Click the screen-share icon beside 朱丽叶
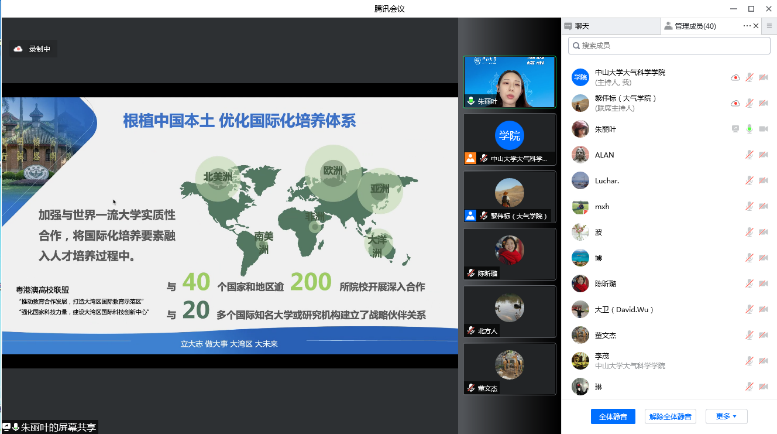Image resolution: width=777 pixels, height=434 pixels. pos(735,129)
